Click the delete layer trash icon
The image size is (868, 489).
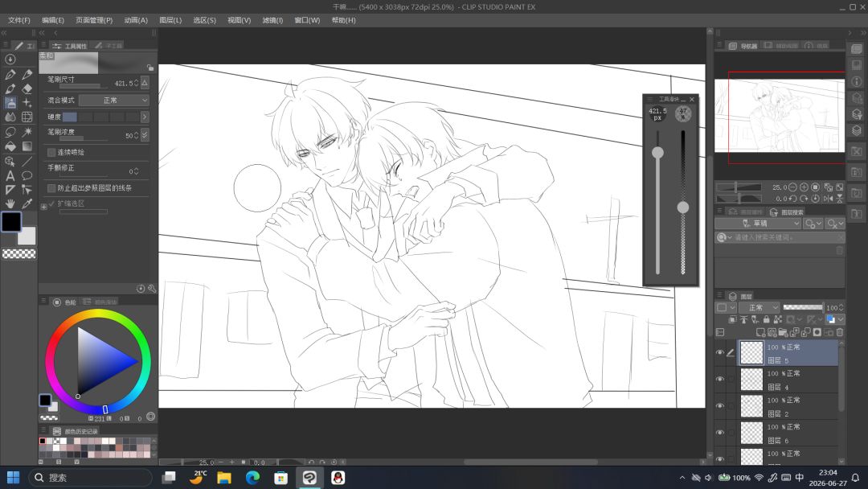(840, 332)
